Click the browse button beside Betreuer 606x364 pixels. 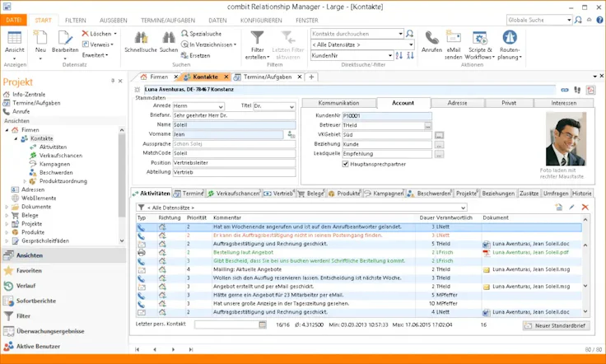pyautogui.click(x=428, y=125)
